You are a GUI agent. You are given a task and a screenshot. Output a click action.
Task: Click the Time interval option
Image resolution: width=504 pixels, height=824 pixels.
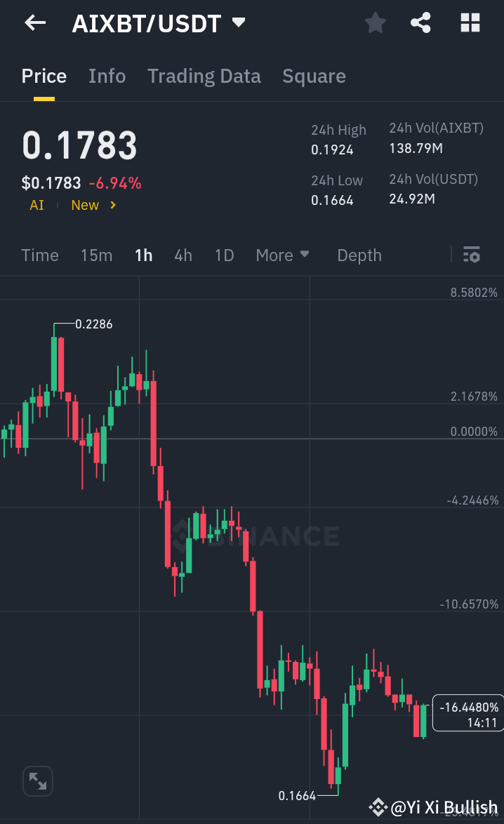tap(39, 255)
